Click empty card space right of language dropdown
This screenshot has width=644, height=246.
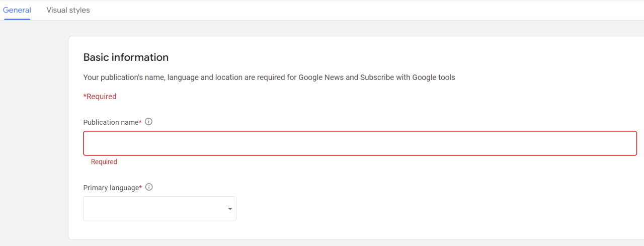point(433,209)
